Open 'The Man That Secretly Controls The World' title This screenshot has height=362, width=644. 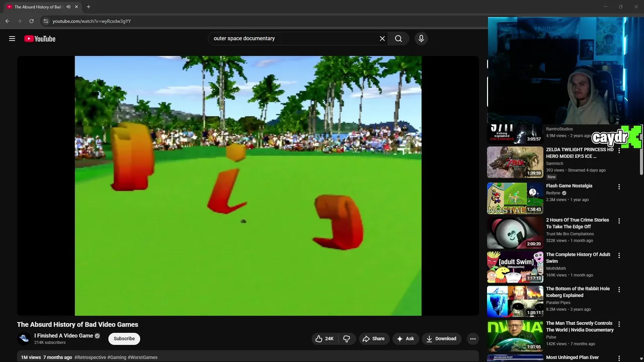coord(580,327)
